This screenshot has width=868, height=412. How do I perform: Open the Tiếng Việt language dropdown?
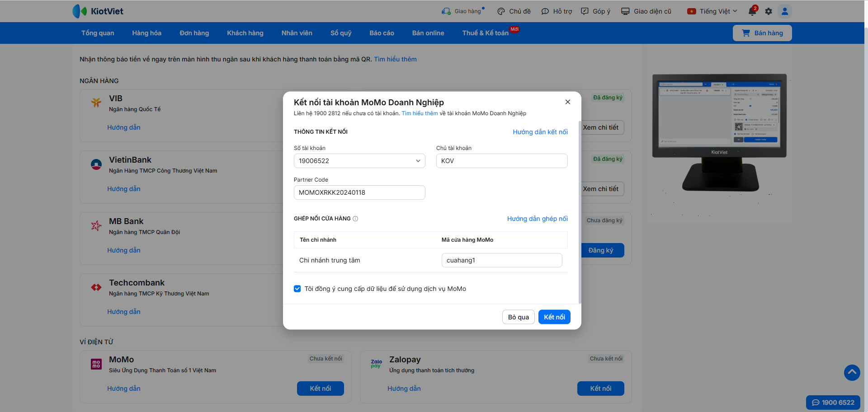click(x=712, y=11)
